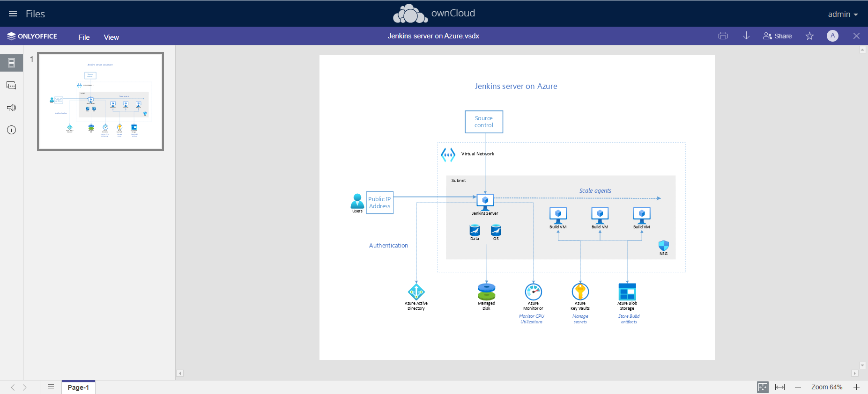Viewport: 868px width, 394px height.
Task: Click the ownCloud cloud logo
Action: (410, 14)
